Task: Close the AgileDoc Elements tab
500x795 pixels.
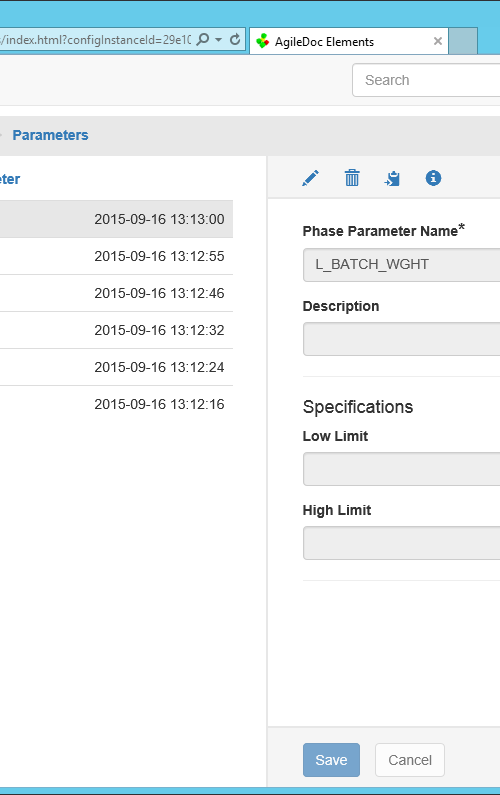Action: (438, 41)
